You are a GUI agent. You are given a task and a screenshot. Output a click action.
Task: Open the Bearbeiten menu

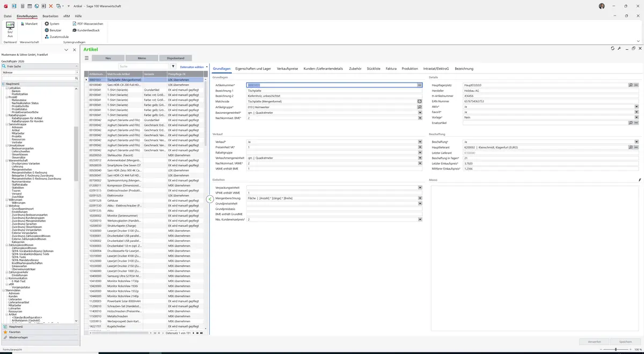[50, 16]
